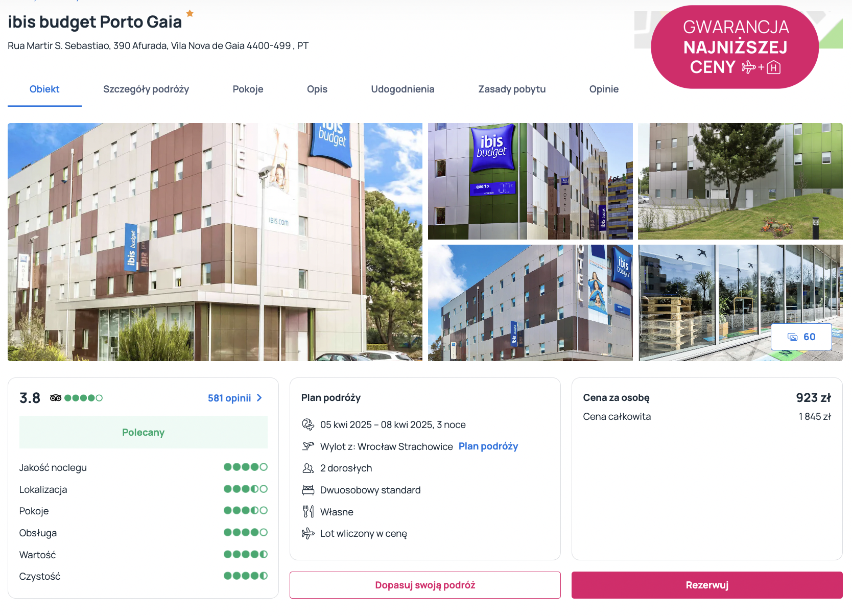Click the Obsługa rating dots
The width and height of the screenshot is (852, 616).
click(x=246, y=532)
